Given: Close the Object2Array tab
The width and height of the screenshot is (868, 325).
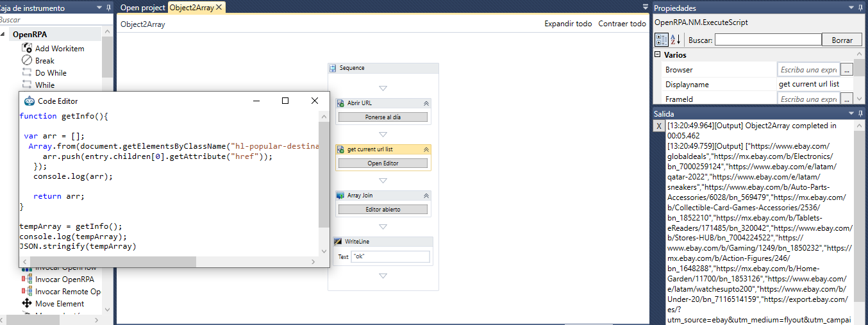Looking at the screenshot, I should (x=219, y=8).
